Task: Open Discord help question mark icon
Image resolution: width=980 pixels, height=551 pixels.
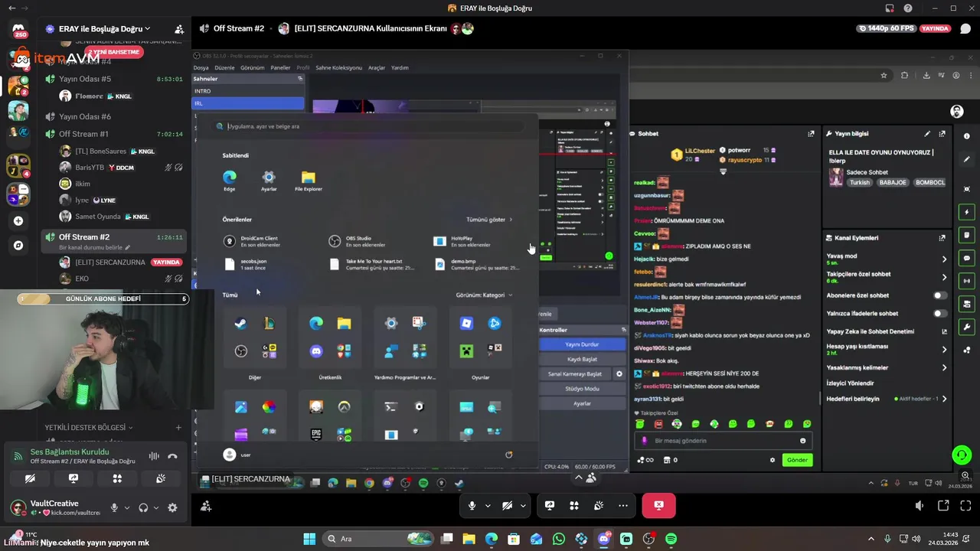Action: 907,8
